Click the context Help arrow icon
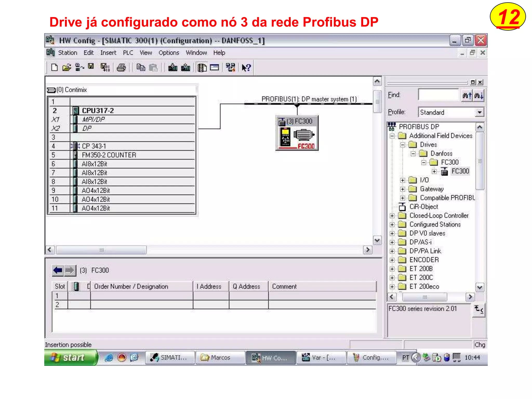 pyautogui.click(x=246, y=68)
